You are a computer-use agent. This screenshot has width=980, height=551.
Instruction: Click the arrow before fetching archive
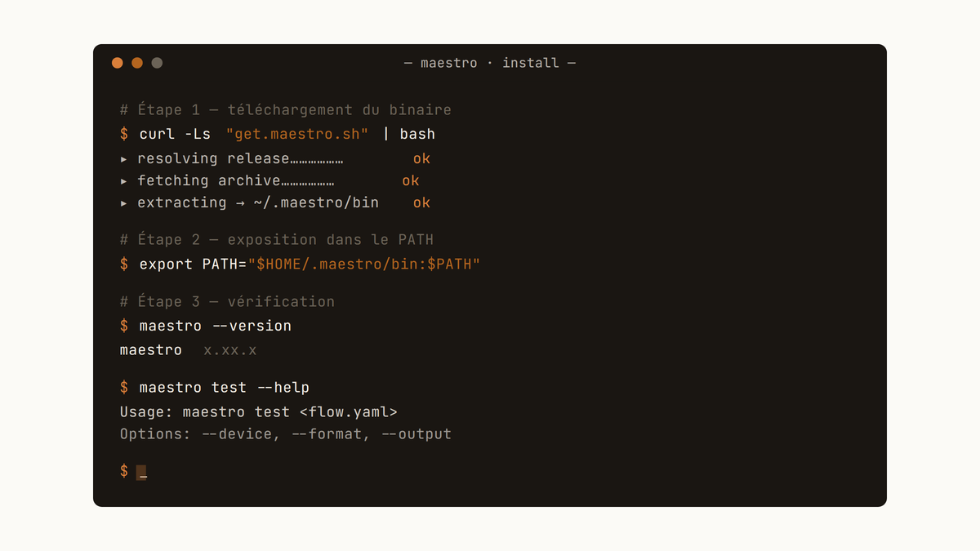tap(124, 181)
